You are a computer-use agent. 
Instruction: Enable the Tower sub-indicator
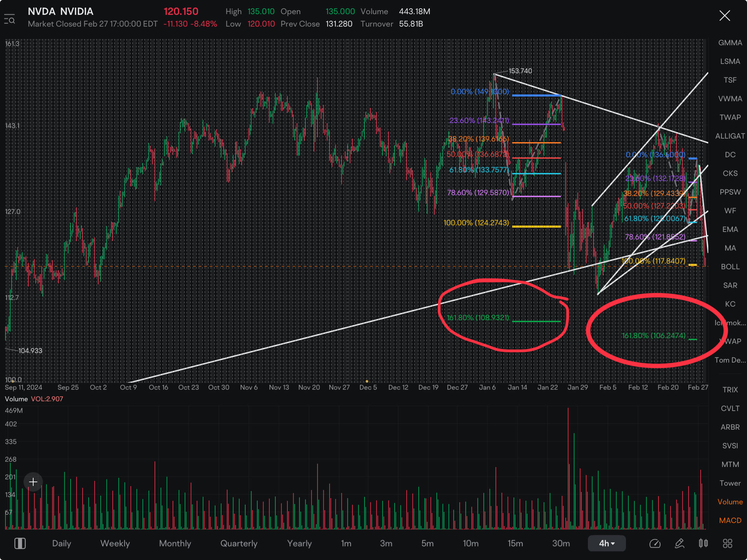tap(730, 483)
